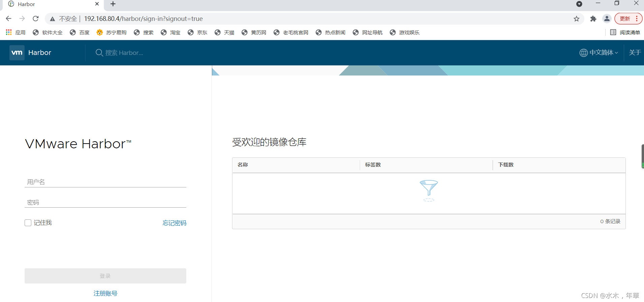The height and width of the screenshot is (302, 644).
Task: Open the 搜索 bookmark
Action: click(143, 32)
